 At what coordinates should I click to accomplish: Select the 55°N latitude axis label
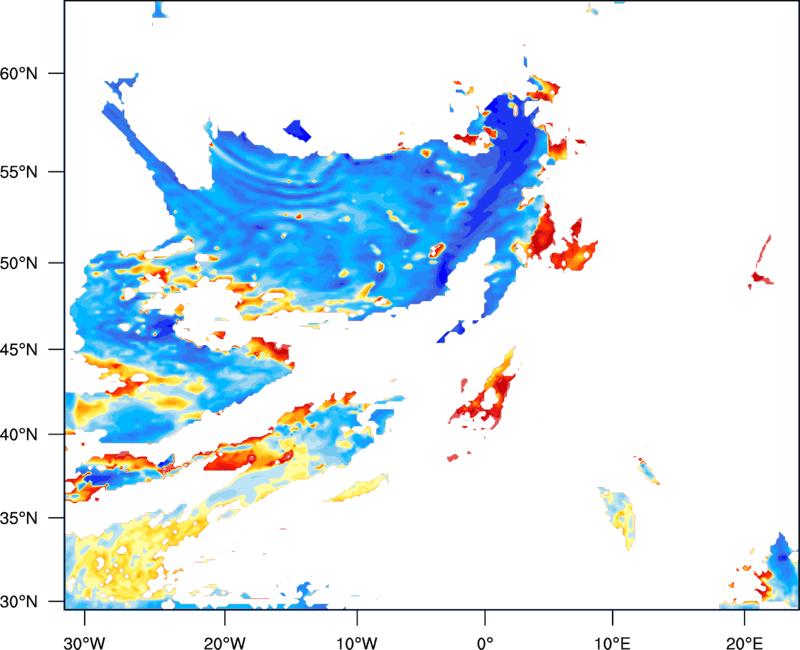point(19,172)
